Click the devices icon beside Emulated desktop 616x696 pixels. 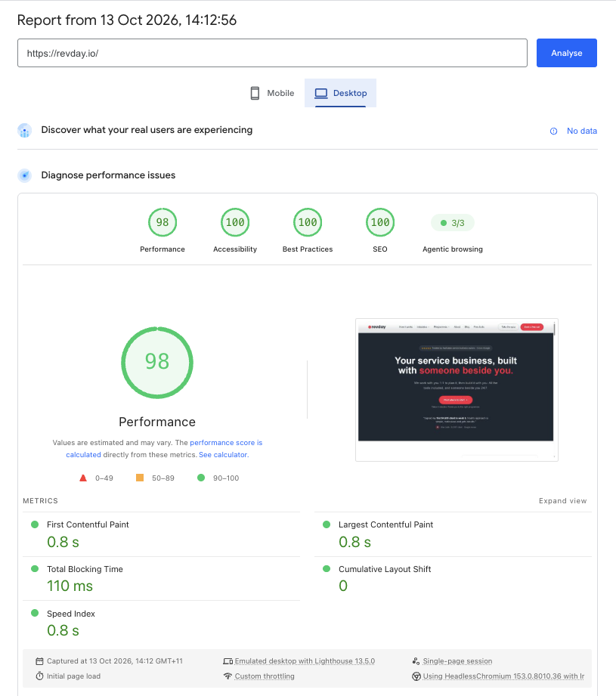coord(228,661)
